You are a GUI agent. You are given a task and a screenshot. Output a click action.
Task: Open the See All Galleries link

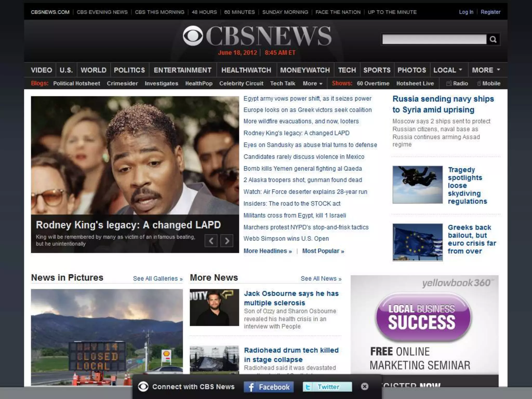point(158,279)
